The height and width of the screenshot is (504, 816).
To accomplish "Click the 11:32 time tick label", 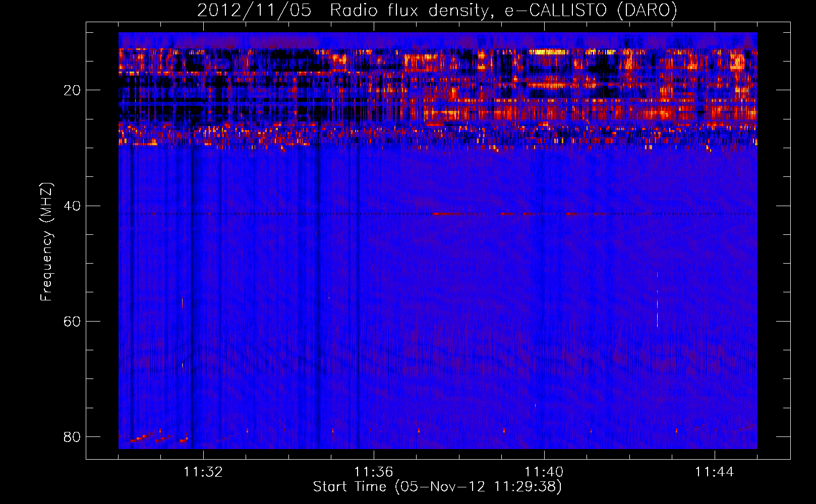I will [203, 472].
